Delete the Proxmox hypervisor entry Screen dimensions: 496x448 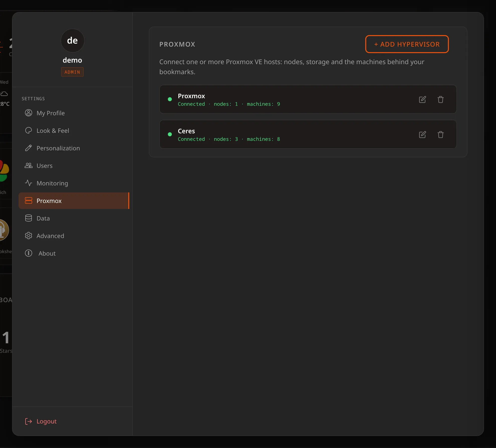pos(440,99)
